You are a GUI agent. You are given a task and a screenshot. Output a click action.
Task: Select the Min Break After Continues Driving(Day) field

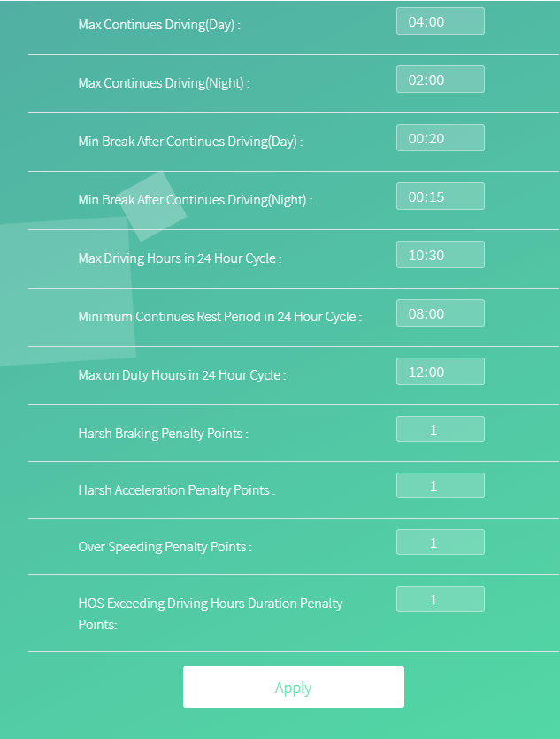click(440, 138)
